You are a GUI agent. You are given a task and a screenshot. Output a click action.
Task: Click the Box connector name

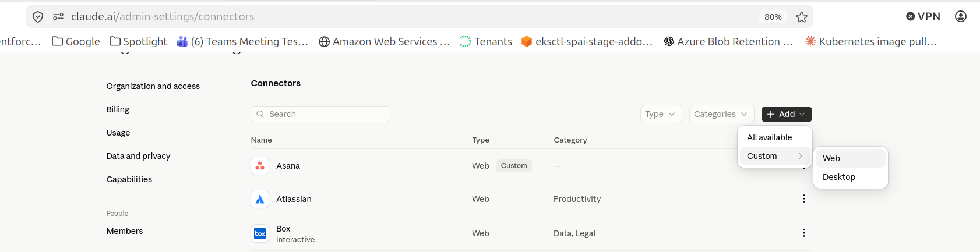(x=283, y=229)
